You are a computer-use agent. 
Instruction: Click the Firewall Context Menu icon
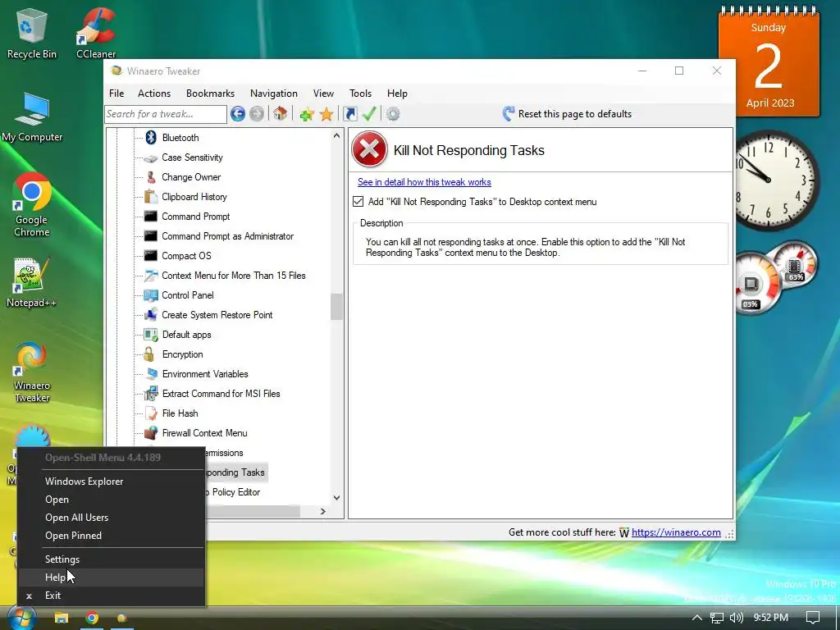click(151, 433)
